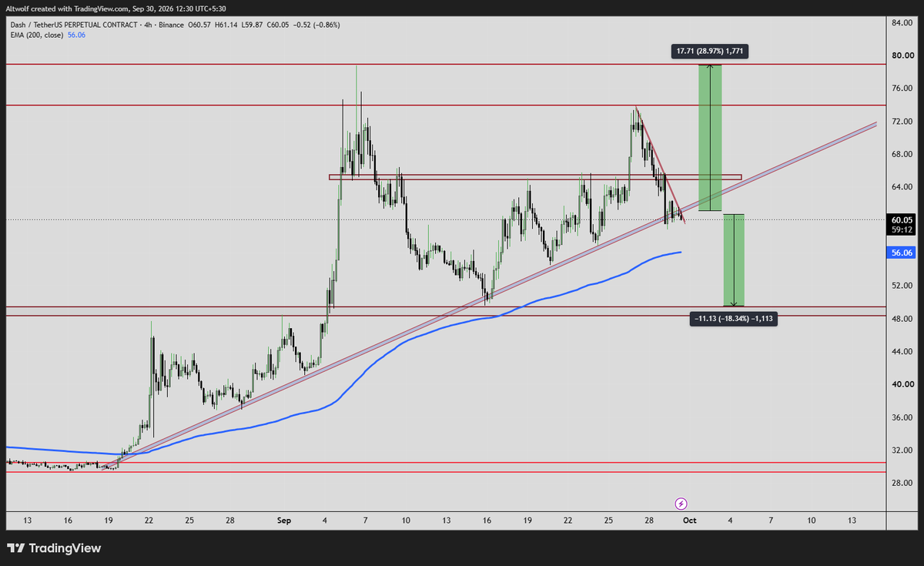Click the 36.00 price axis label
The image size is (924, 566).
(902, 417)
